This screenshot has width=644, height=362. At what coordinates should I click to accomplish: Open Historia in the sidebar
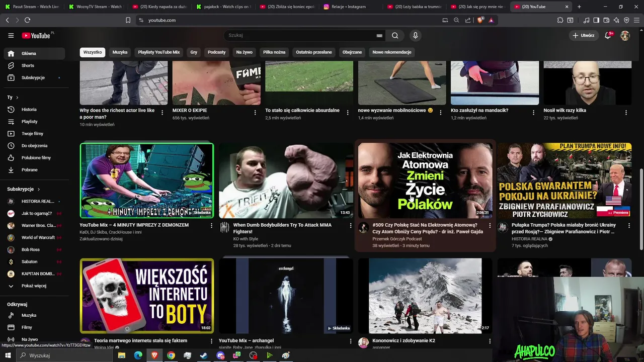click(33, 110)
